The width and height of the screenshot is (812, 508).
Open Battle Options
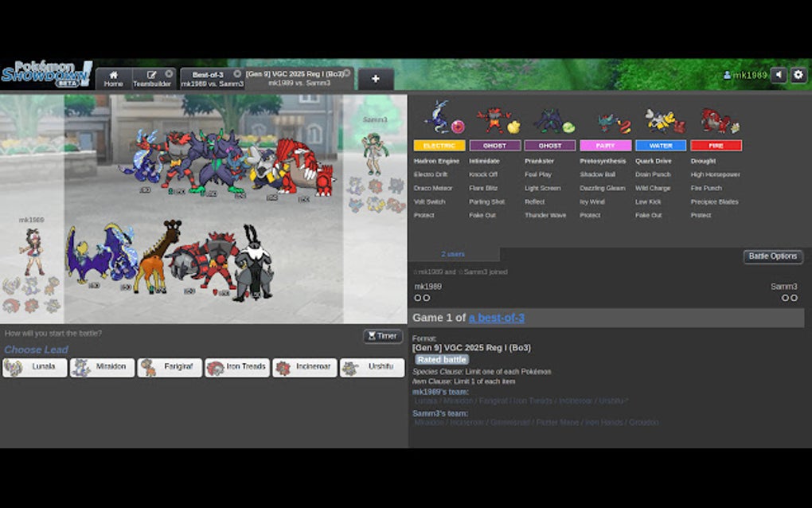coord(773,256)
